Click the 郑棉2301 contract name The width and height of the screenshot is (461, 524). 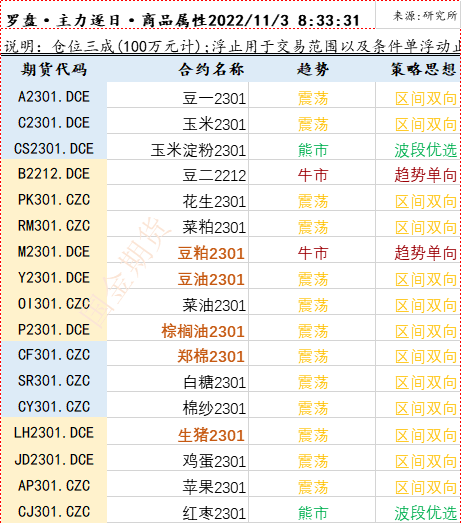pos(211,357)
